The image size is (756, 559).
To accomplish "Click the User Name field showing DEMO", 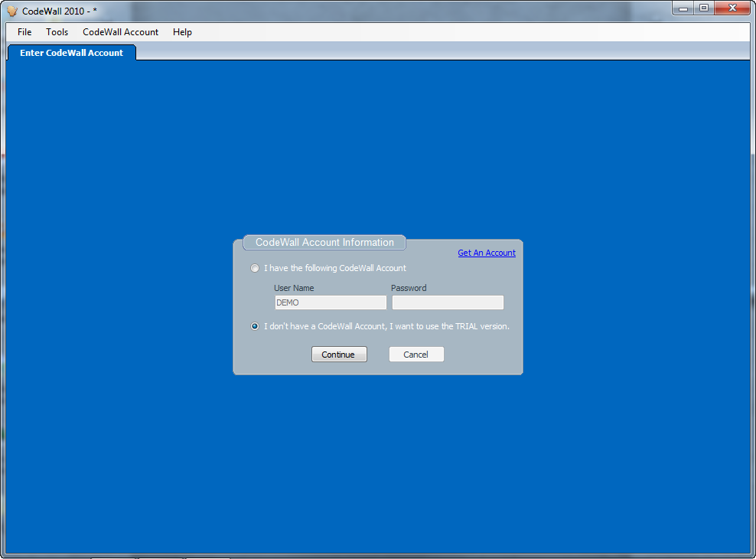I will click(330, 302).
